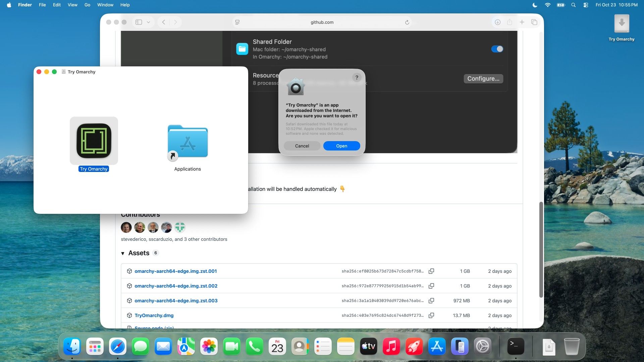
Task: Open the Edit menu
Action: 57,5
